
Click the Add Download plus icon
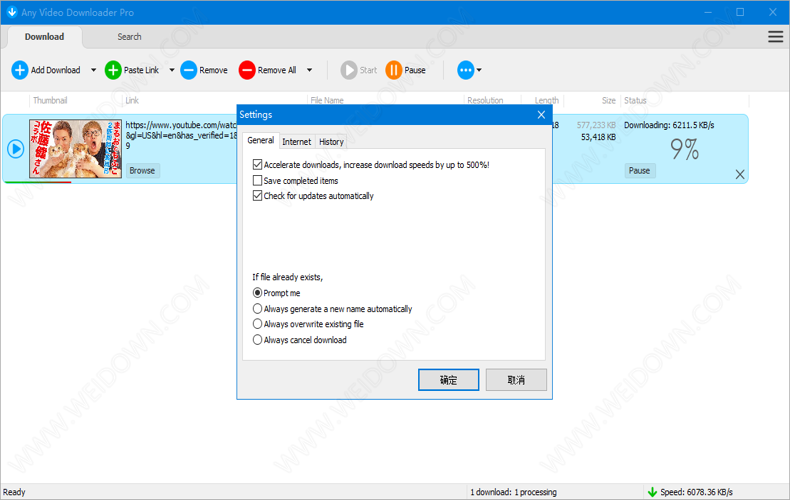(20, 70)
